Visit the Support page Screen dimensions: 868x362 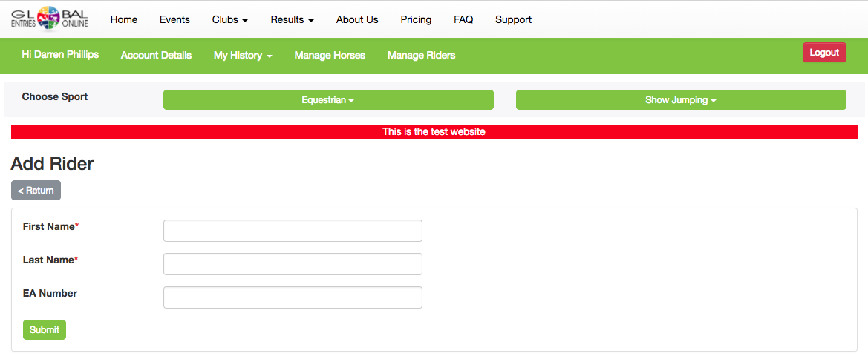click(x=513, y=20)
